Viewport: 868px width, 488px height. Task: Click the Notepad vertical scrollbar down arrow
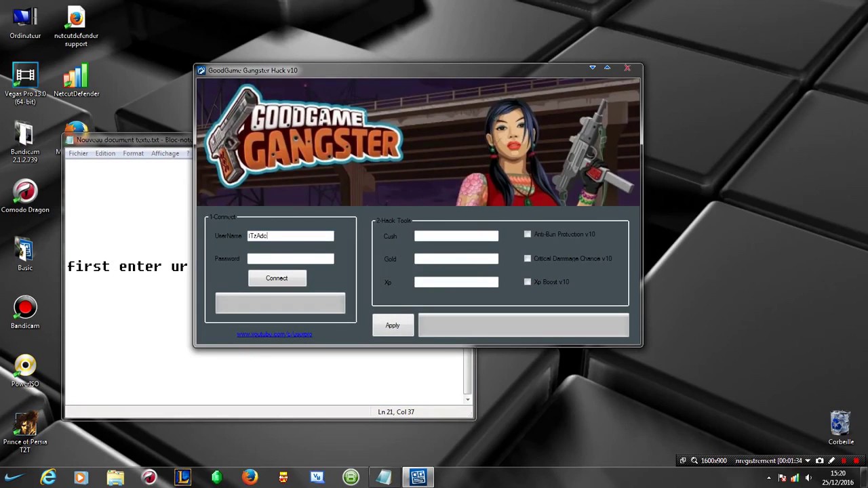pyautogui.click(x=467, y=399)
